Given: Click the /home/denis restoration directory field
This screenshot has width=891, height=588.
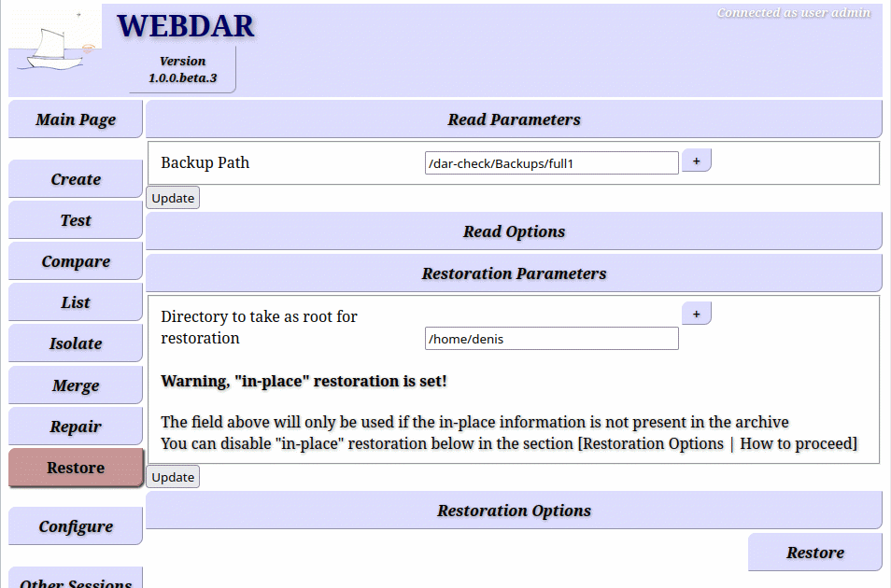Looking at the screenshot, I should (x=551, y=339).
